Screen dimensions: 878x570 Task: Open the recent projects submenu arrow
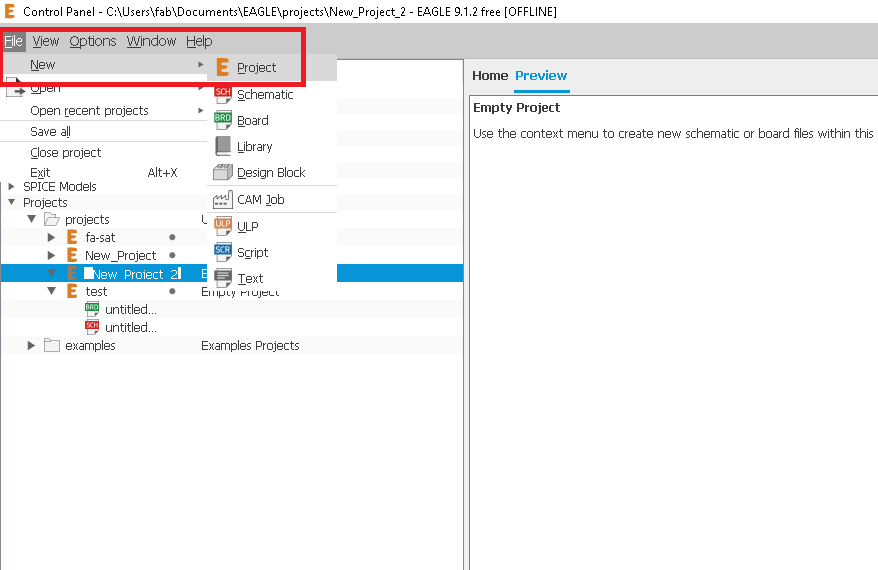200,110
